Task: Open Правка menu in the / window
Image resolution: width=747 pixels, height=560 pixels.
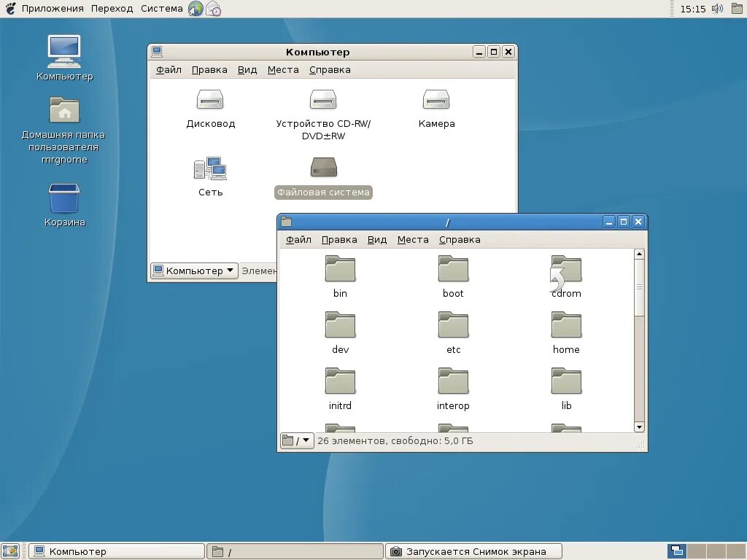Action: point(339,239)
